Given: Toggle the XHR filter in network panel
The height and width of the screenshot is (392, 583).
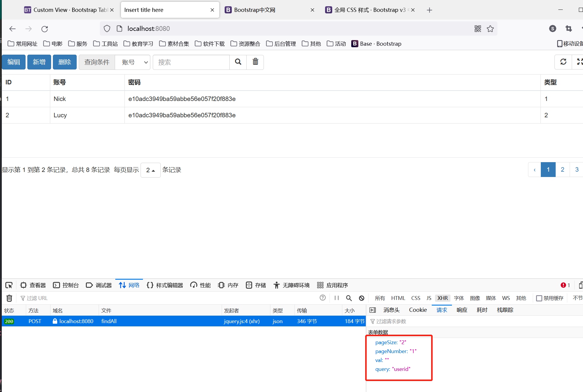Looking at the screenshot, I should 442,298.
